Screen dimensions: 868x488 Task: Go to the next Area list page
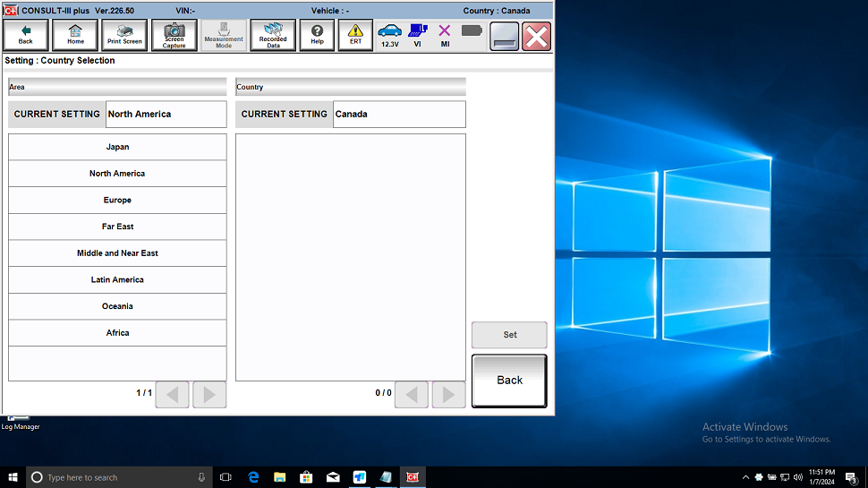coord(209,394)
